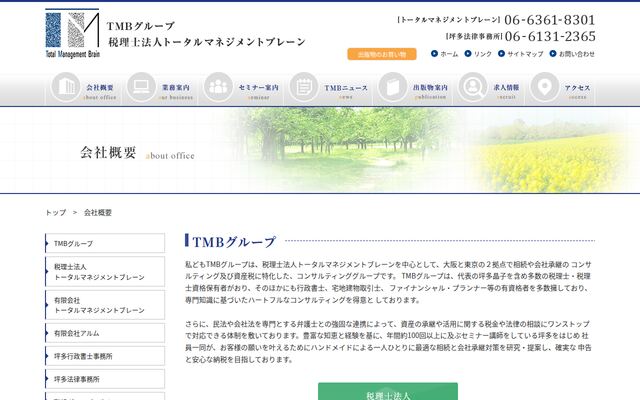The image size is (640, 400).
Task: Select TMBグループ in the sidebar
Action: point(105,243)
